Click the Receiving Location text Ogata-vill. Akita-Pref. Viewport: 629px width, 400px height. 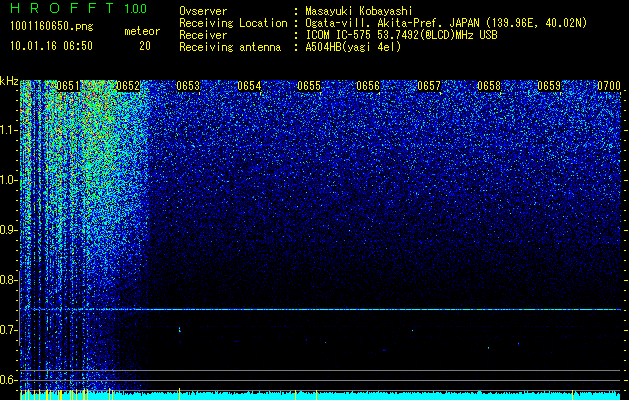coord(372,23)
